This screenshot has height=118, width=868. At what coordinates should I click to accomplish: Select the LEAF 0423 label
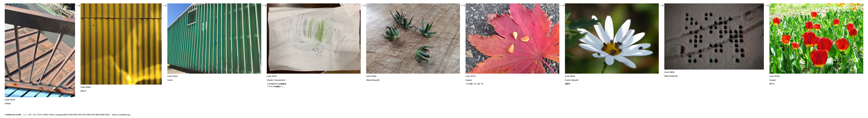272,76
